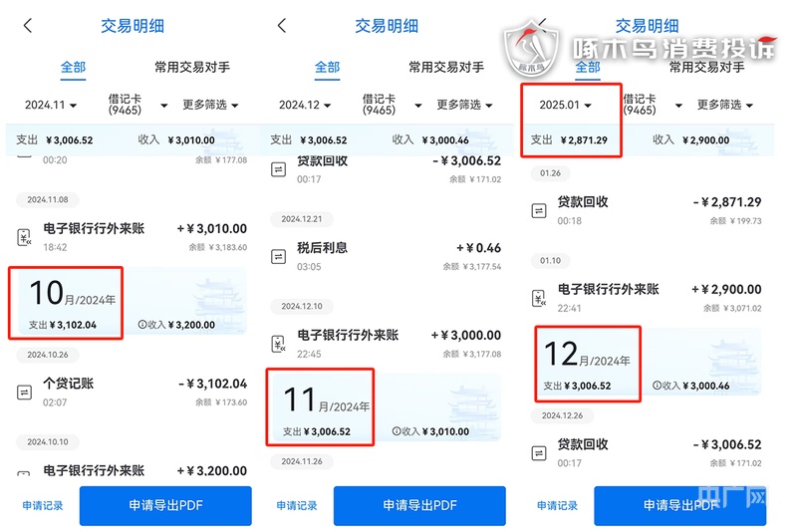Tap the transfer icon for 个贷记账 entry
797x532 pixels.
(x=25, y=393)
